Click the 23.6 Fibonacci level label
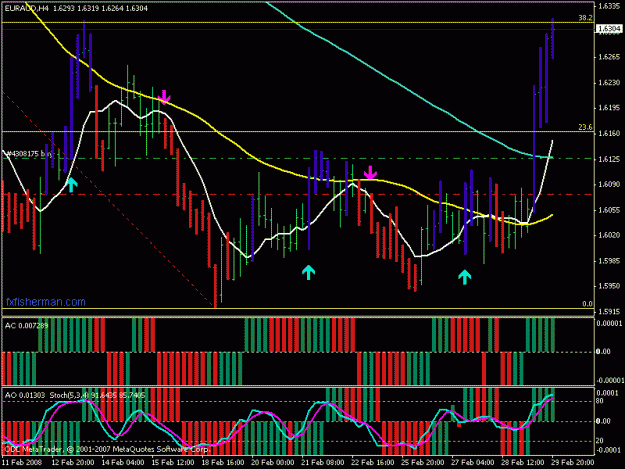 tap(585, 128)
